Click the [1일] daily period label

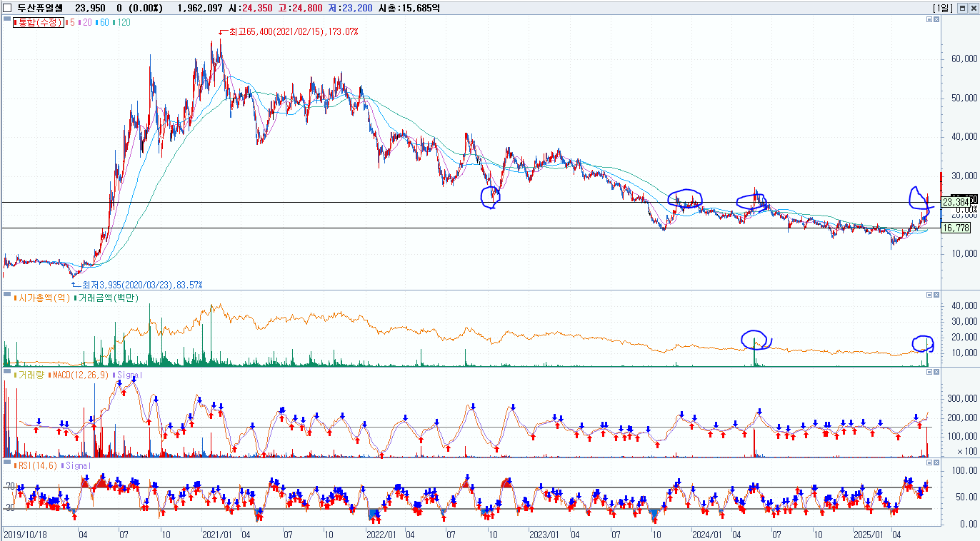point(942,8)
